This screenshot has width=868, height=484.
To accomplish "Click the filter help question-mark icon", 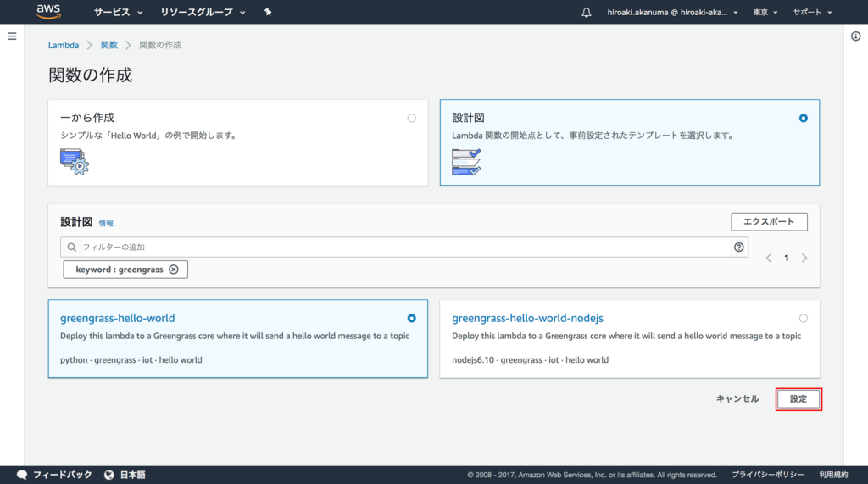I will pos(738,247).
